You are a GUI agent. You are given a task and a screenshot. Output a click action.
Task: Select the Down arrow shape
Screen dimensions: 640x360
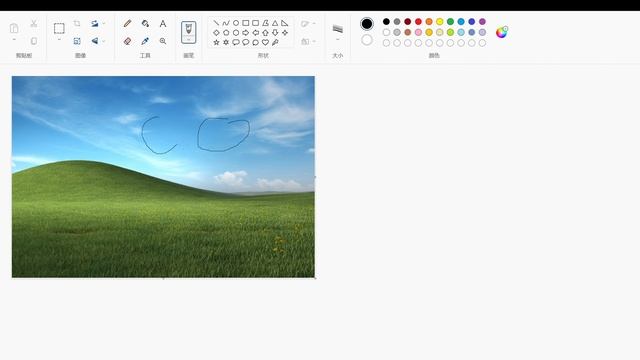coord(275,33)
